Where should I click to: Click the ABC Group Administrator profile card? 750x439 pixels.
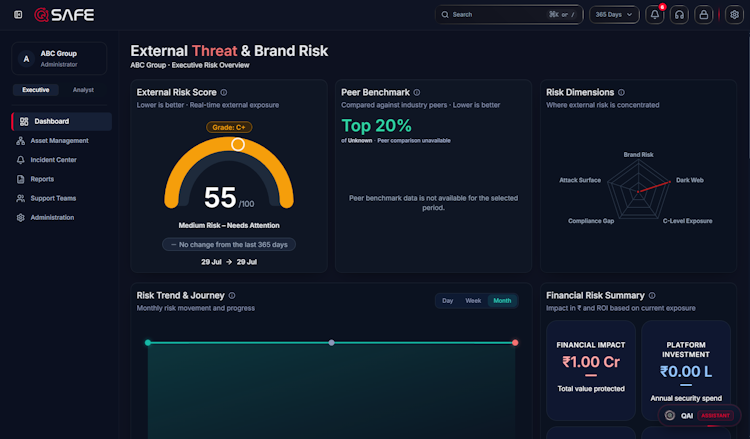59,58
